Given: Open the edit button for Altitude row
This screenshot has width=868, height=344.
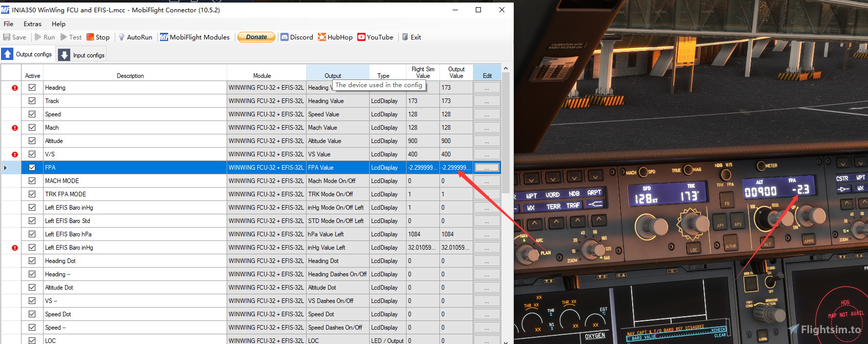Looking at the screenshot, I should click(x=487, y=141).
